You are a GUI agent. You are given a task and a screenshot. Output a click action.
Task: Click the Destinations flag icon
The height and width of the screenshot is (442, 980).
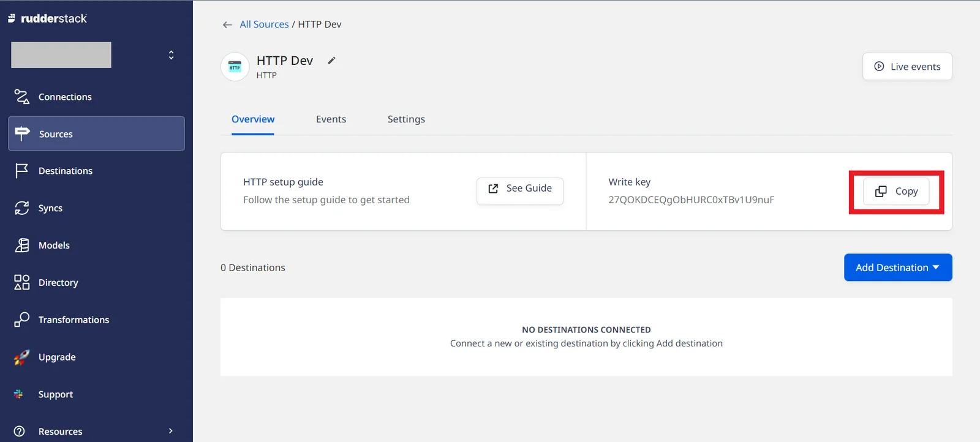pyautogui.click(x=22, y=171)
